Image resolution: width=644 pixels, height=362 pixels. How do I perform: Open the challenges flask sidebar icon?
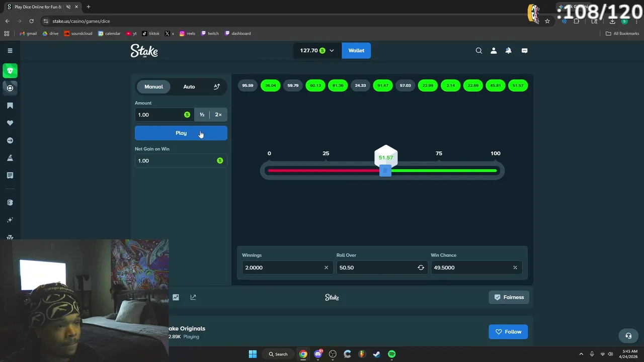(10, 158)
